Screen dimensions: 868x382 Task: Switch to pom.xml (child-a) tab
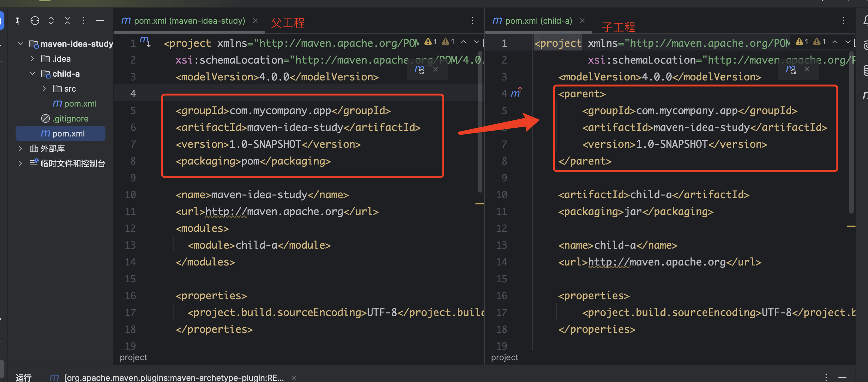(x=538, y=21)
